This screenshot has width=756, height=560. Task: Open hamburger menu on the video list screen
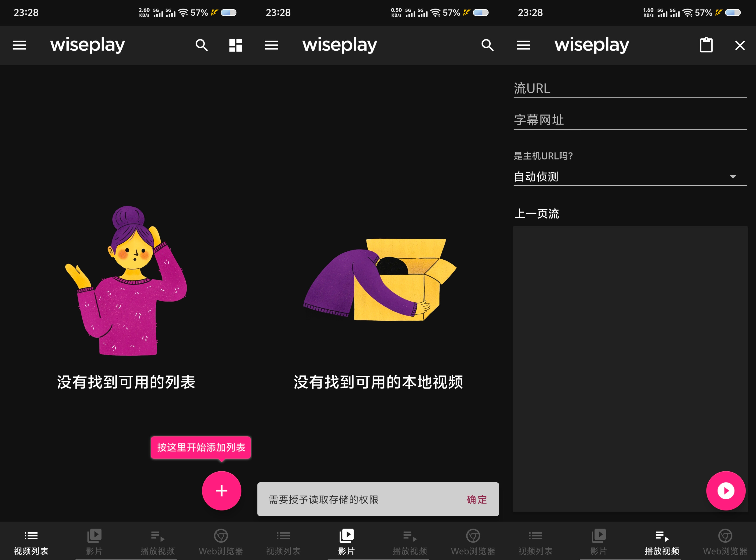pos(19,45)
